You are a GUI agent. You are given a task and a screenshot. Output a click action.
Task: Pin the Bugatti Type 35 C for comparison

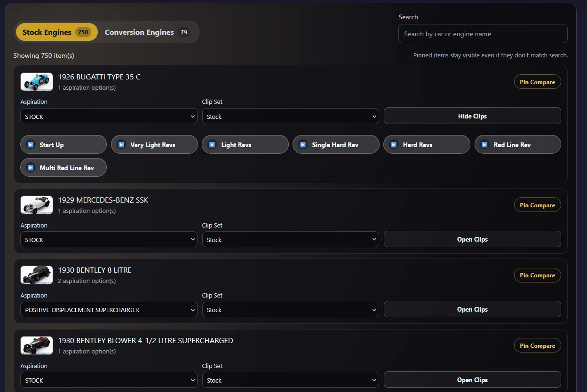tap(537, 81)
